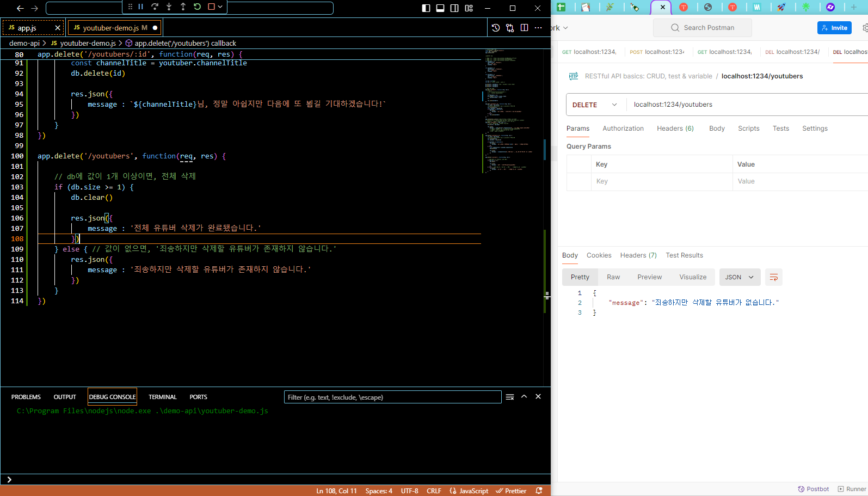
Task: Click Ln 108, Col 11 status item
Action: (x=337, y=491)
